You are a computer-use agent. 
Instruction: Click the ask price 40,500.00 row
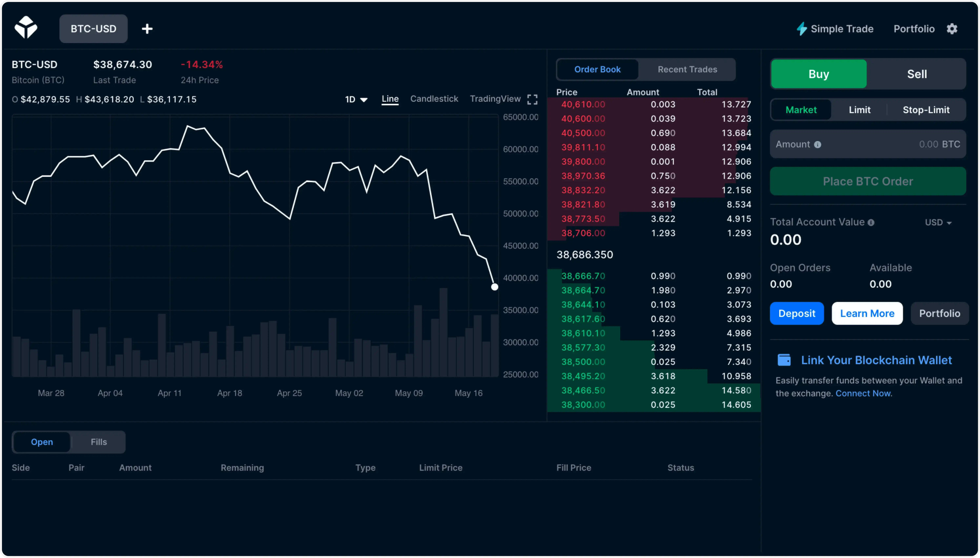653,133
